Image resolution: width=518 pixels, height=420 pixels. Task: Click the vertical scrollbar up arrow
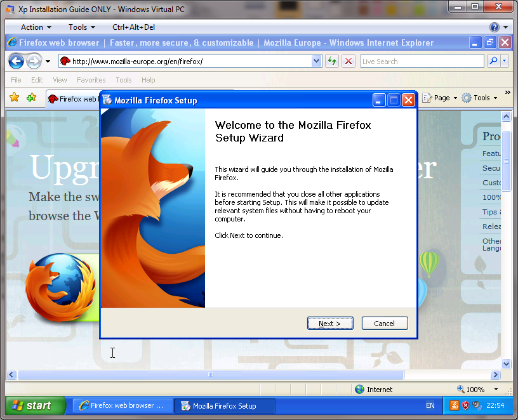(506, 116)
